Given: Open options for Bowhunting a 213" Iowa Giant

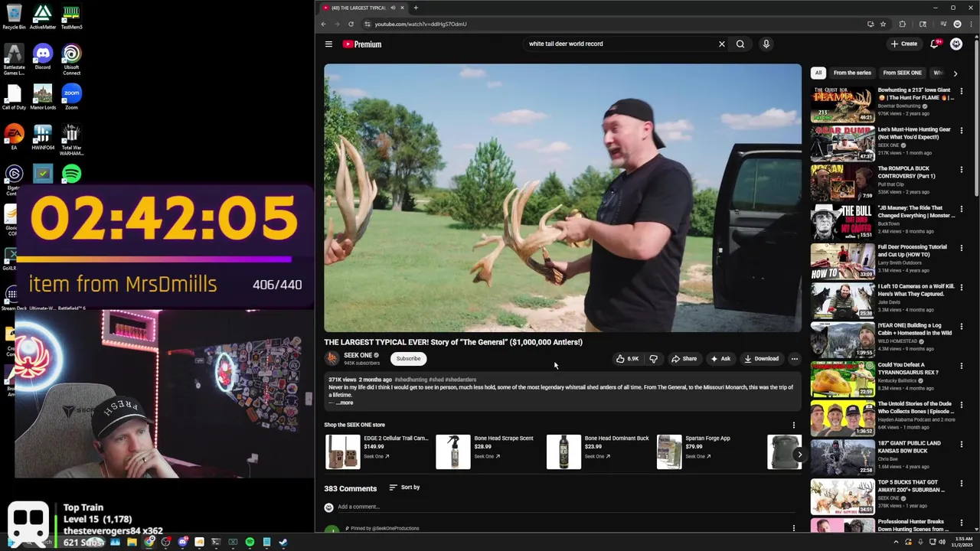Looking at the screenshot, I should 962,90.
